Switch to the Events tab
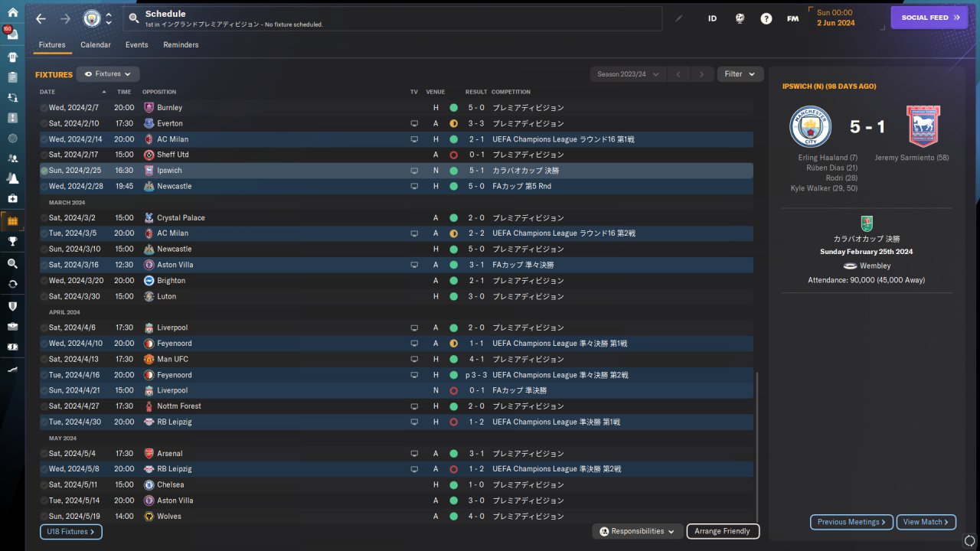The width and height of the screenshot is (980, 551). pyautogui.click(x=137, y=45)
